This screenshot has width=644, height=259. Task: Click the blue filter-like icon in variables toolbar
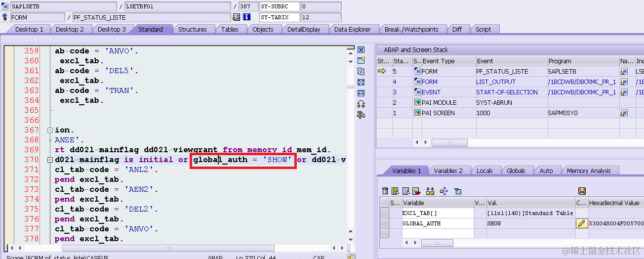[457, 191]
